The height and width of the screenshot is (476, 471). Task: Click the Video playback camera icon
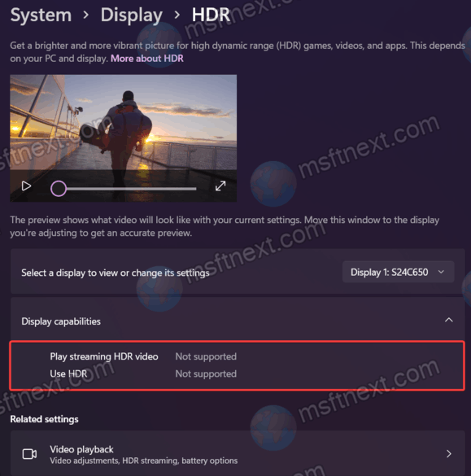pos(30,454)
